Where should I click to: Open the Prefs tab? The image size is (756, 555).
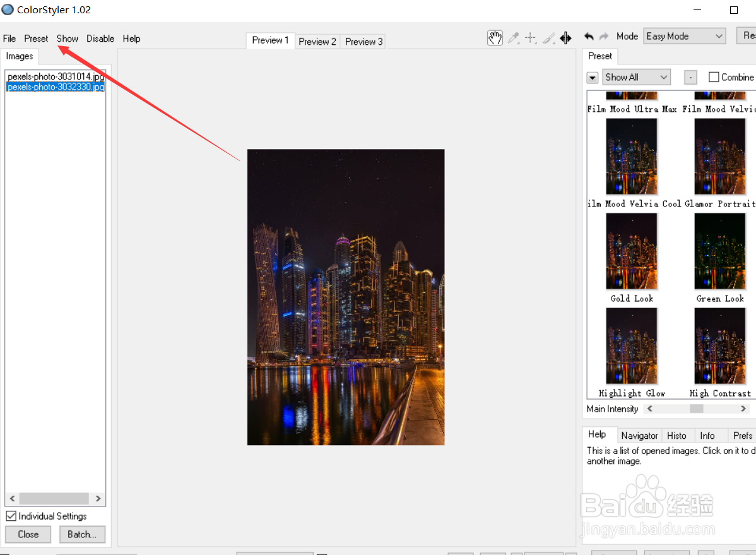point(743,436)
